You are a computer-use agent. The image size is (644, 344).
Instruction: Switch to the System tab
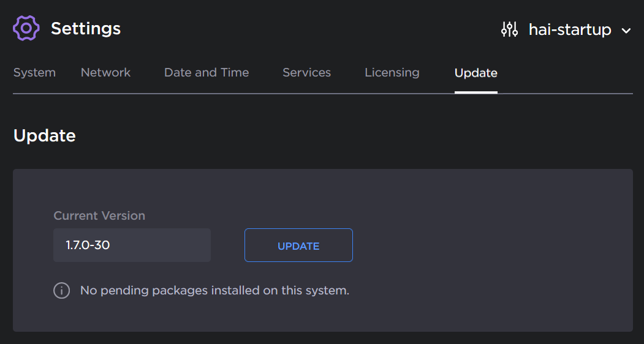(x=34, y=73)
